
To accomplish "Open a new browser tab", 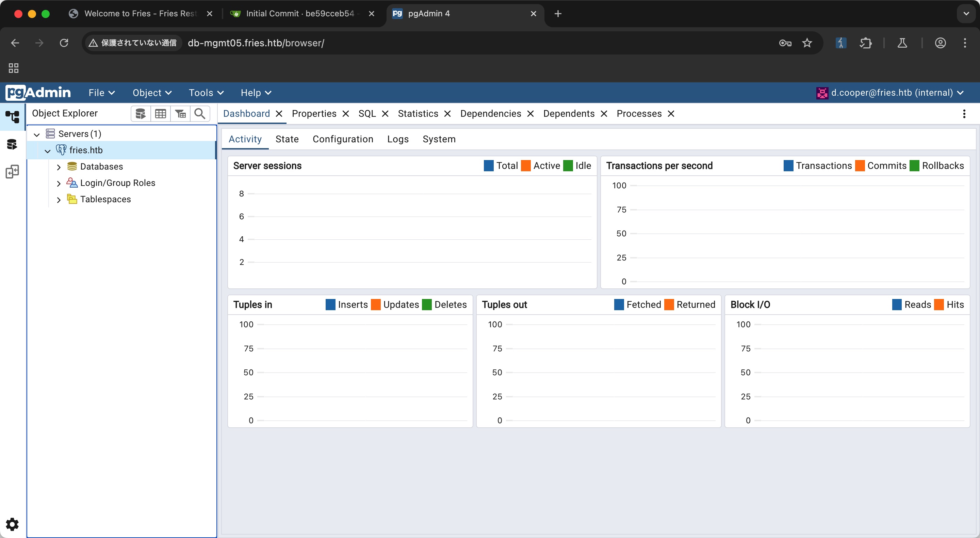I will [558, 14].
